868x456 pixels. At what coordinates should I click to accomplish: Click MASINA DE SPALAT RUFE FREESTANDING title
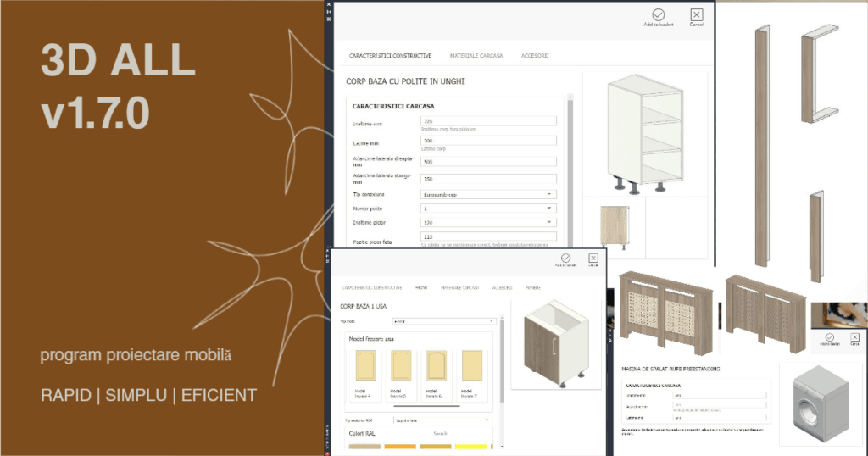point(671,369)
